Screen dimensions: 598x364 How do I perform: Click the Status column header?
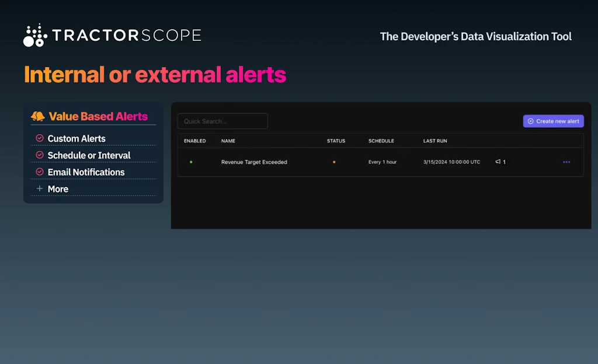pyautogui.click(x=336, y=141)
